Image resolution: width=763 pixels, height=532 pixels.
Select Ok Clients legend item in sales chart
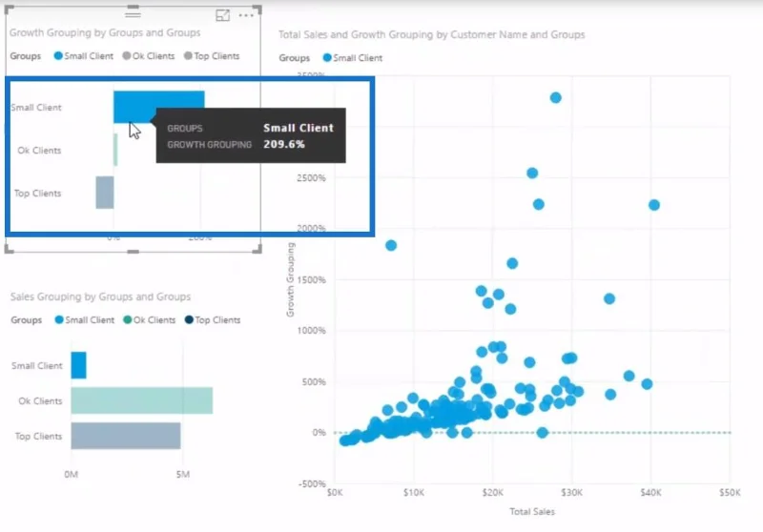pyautogui.click(x=150, y=320)
